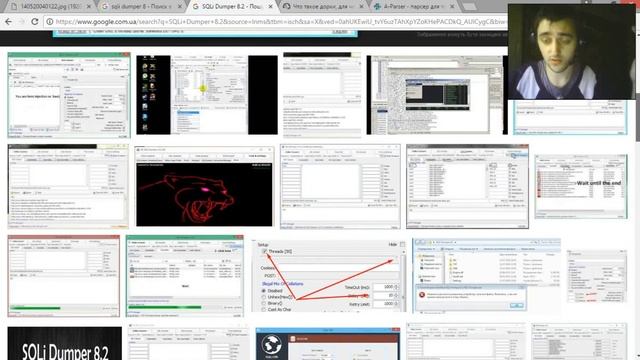Viewport: 640px width, 360px height.
Task: Close the active 'SQLi Dumper 8.2' tab
Action: [x=270, y=7]
